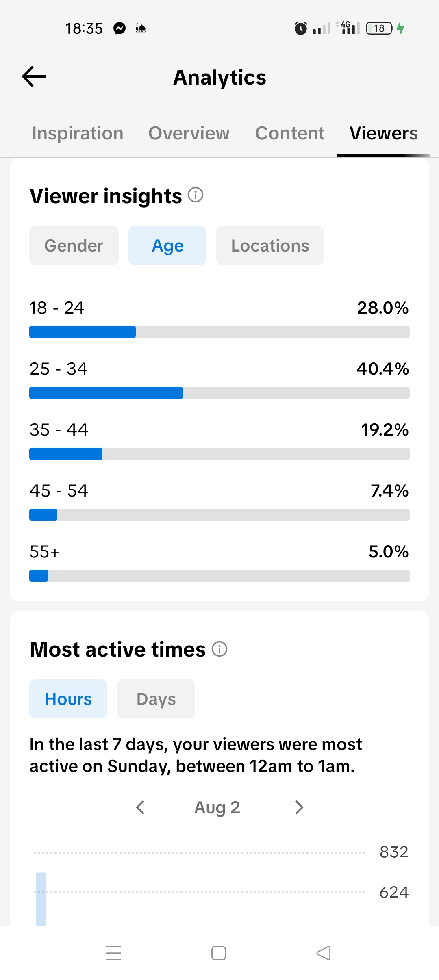
Task: Go to previous day before Aug 2
Action: click(140, 807)
